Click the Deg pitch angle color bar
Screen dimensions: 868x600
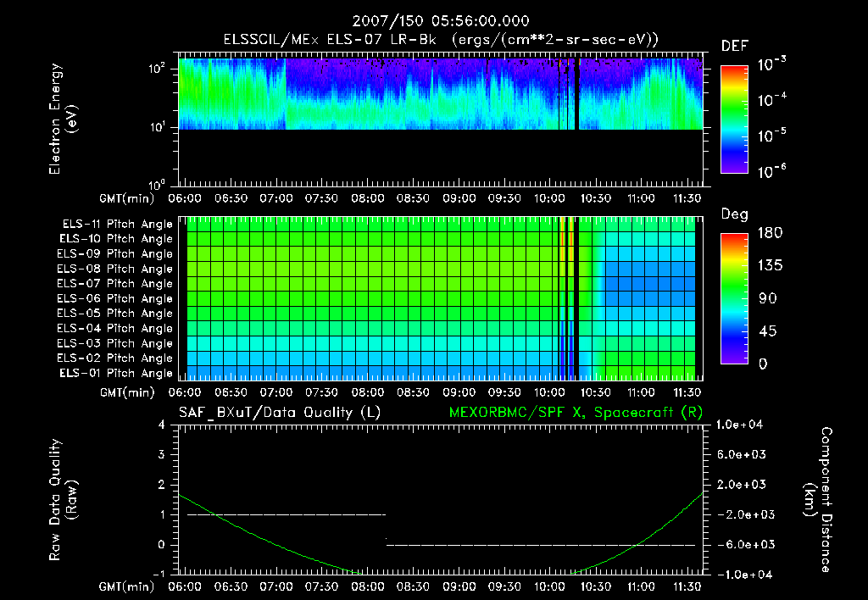[x=735, y=298]
